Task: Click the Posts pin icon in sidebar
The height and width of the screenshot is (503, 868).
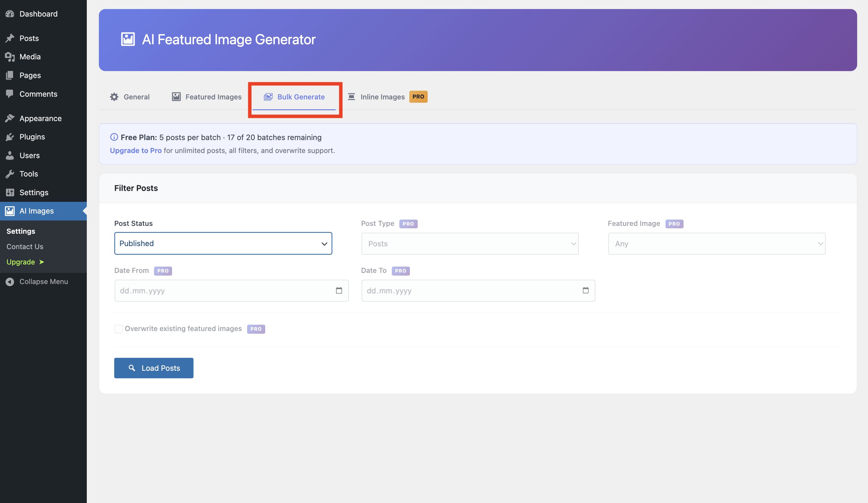Action: pyautogui.click(x=10, y=38)
